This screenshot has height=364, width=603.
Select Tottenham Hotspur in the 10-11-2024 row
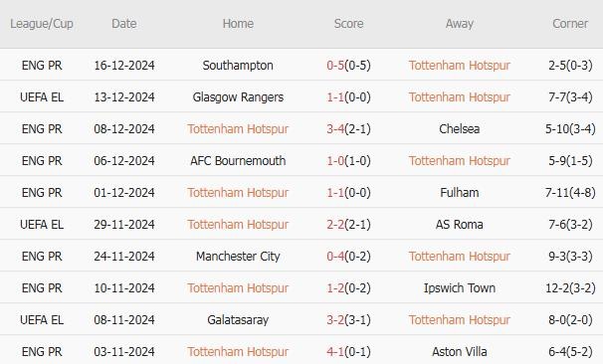(238, 288)
